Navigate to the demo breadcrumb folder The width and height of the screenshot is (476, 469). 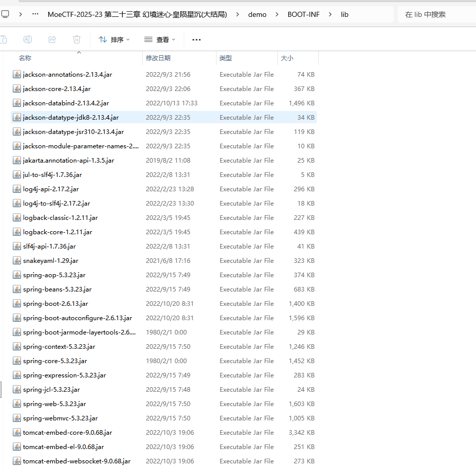(x=257, y=14)
